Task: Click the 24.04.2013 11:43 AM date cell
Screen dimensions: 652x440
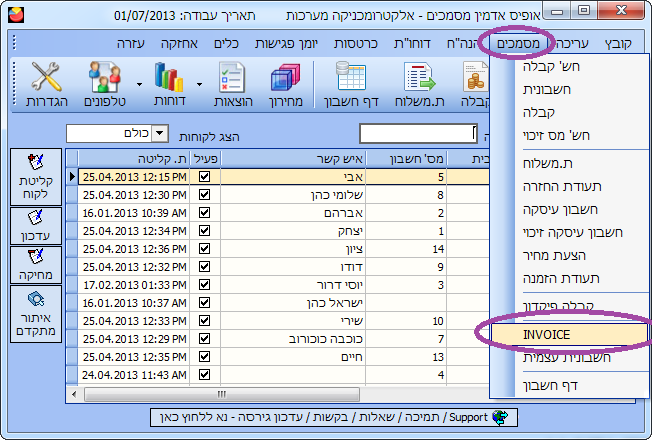Action: click(134, 375)
